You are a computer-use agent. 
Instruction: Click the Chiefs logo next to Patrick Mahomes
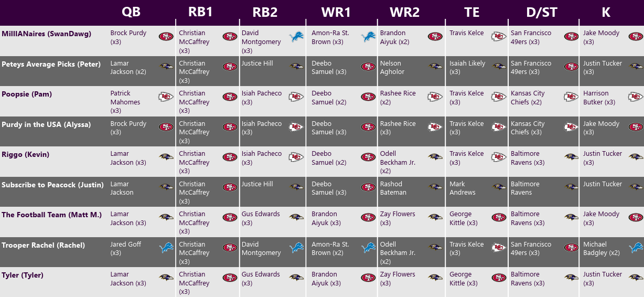(166, 97)
